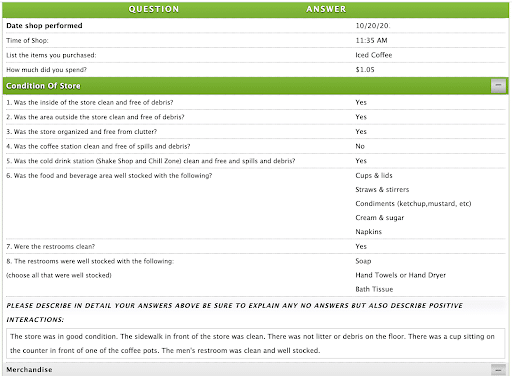Click question 2 about outside area

(x=95, y=117)
